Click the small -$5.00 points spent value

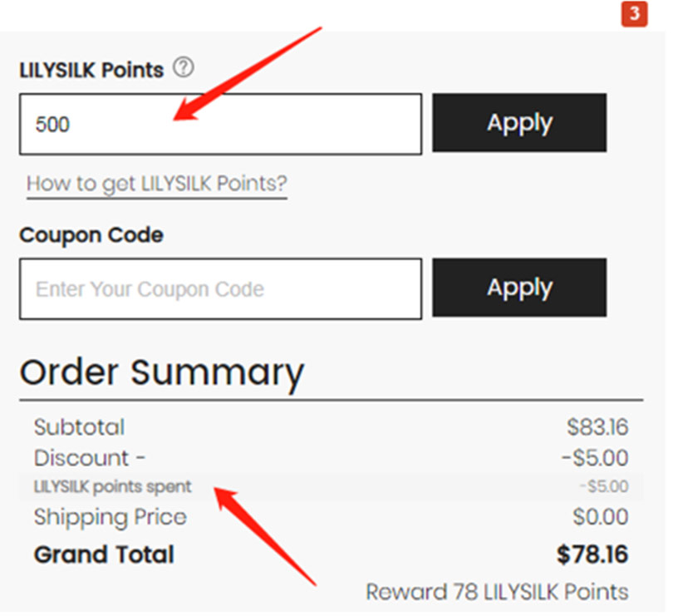point(604,486)
